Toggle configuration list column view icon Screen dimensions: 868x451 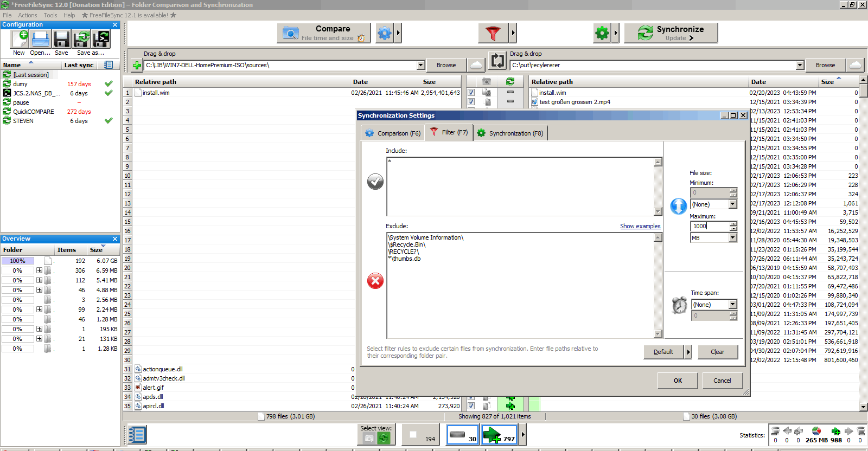(x=108, y=65)
